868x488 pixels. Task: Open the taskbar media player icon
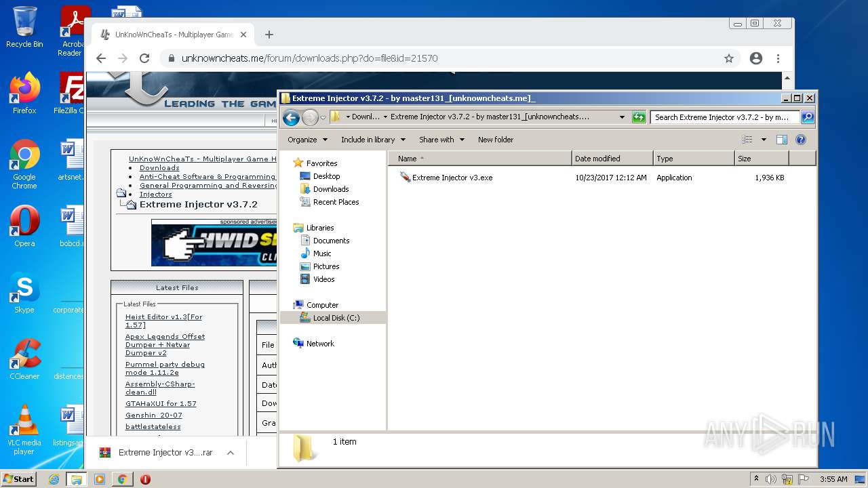click(x=100, y=479)
